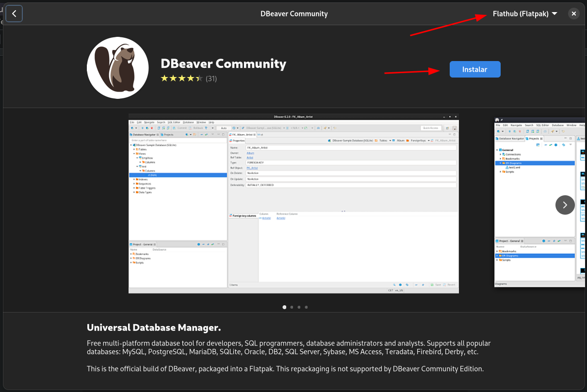Expand the Tables node in the navigator tree

[134, 149]
